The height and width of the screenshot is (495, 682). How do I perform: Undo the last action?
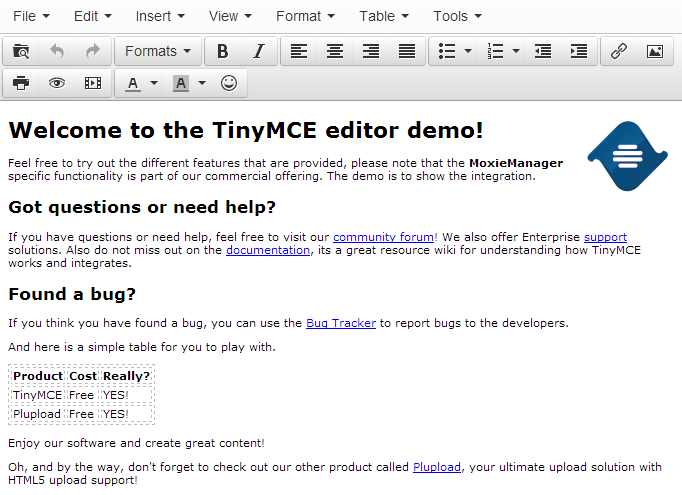tap(57, 51)
